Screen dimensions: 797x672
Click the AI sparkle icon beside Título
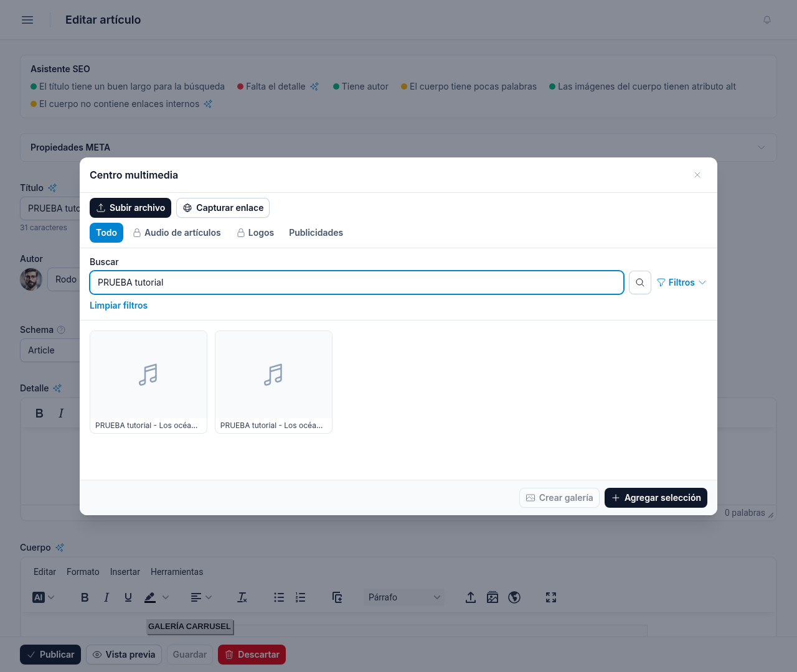tap(52, 188)
